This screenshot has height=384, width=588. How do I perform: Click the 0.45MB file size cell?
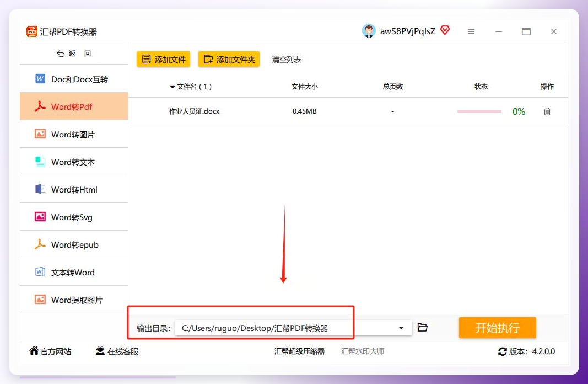pos(305,111)
